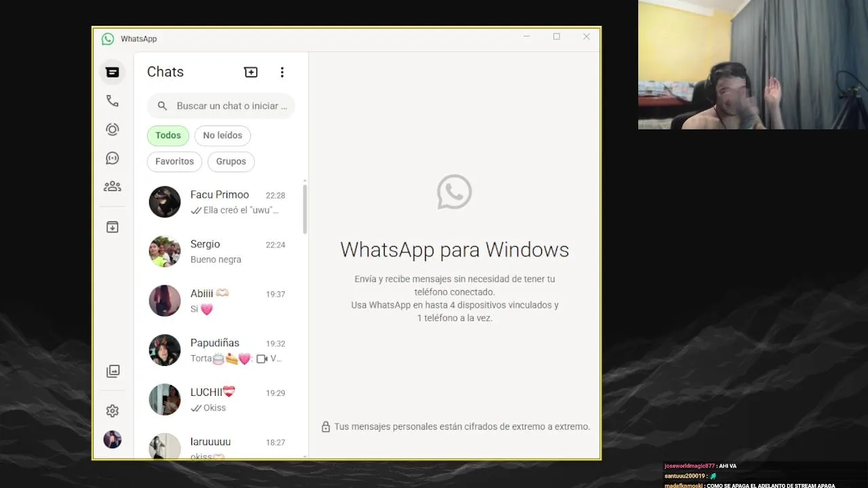Select the Favoritos filter
This screenshot has height=488, width=868.
click(174, 161)
